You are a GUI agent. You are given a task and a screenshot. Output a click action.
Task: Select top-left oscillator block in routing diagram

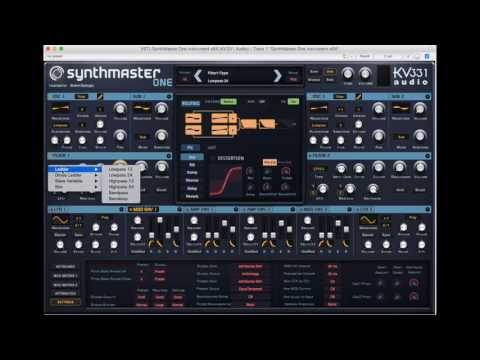coord(193,118)
